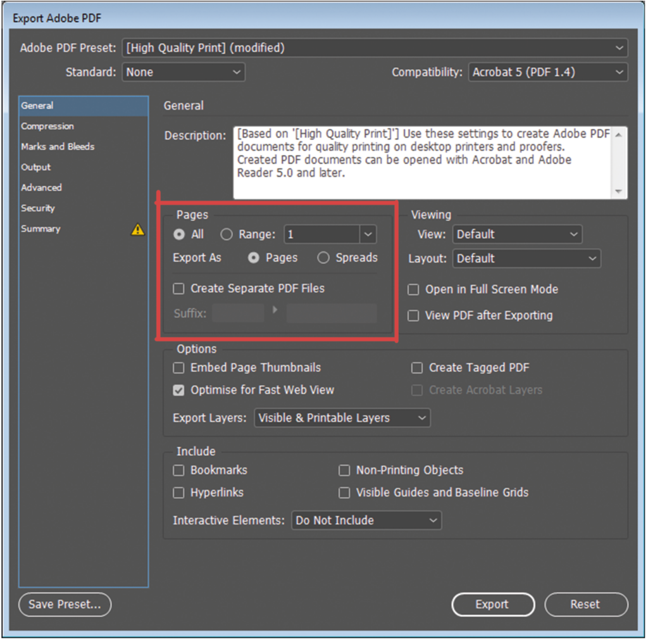Screen dimensions: 648x644
Task: Tick Embed Page Thumbnails checkbox
Action: [x=178, y=368]
